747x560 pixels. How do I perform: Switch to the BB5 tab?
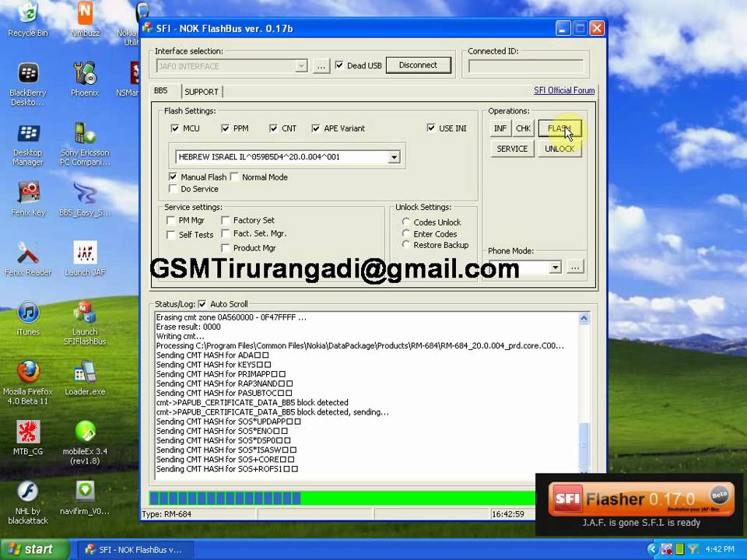point(161,90)
